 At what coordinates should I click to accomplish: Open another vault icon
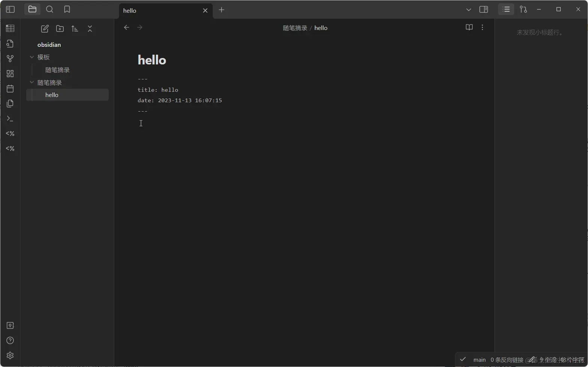tap(10, 325)
